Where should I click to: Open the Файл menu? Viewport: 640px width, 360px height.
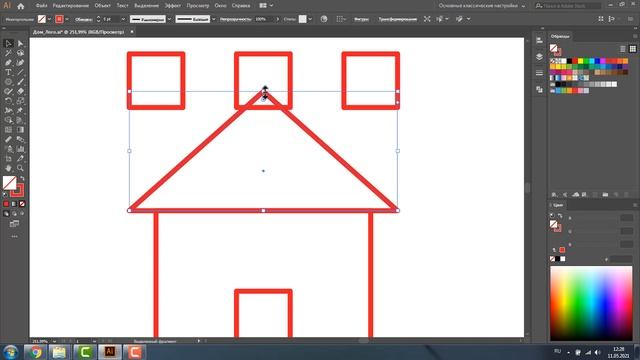(41, 6)
